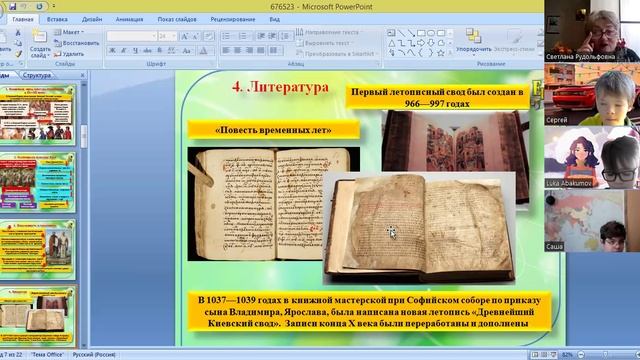Click the Экспресс-стили button
Image resolution: width=640 pixels, height=360 pixels.
514,42
